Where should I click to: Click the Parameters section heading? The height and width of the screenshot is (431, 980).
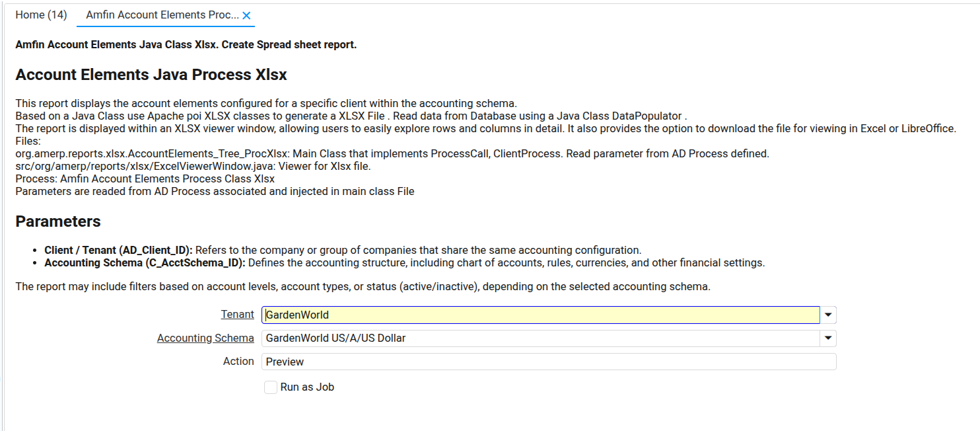[58, 221]
